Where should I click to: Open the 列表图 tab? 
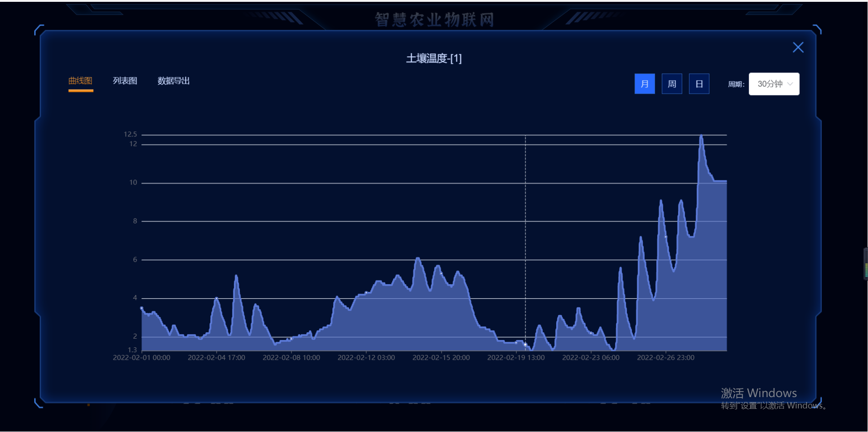coord(125,81)
